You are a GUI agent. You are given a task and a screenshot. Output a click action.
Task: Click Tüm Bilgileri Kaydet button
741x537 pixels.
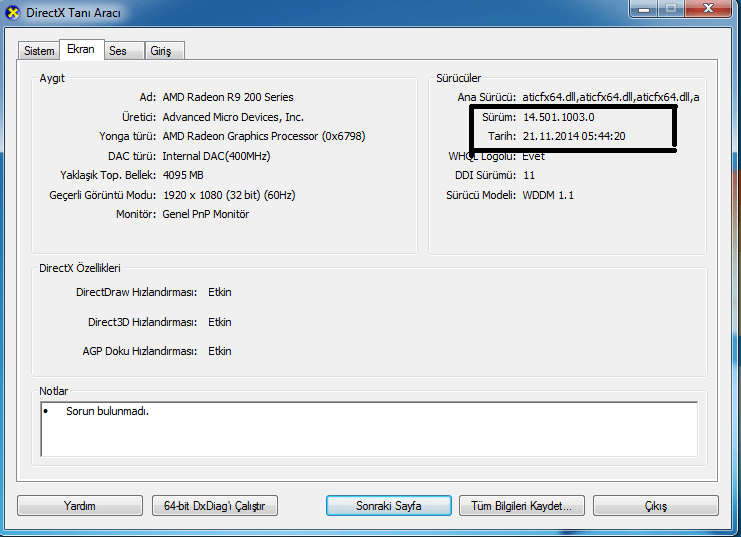coord(522,506)
